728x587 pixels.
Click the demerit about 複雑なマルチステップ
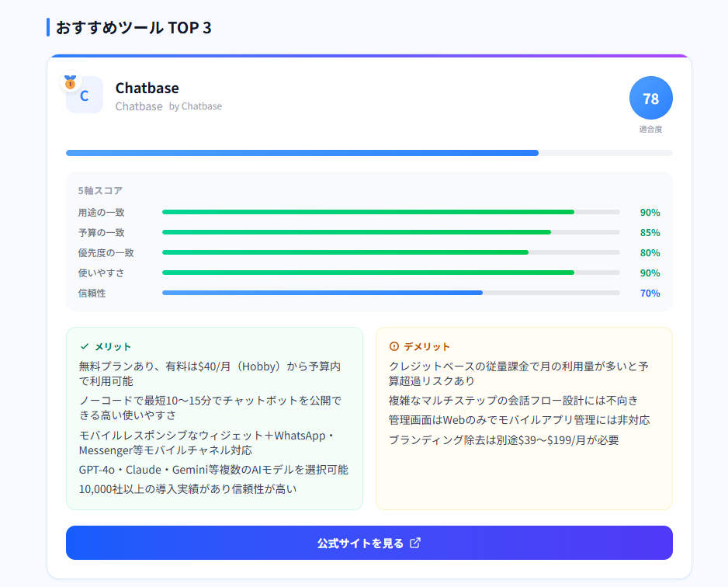[514, 401]
